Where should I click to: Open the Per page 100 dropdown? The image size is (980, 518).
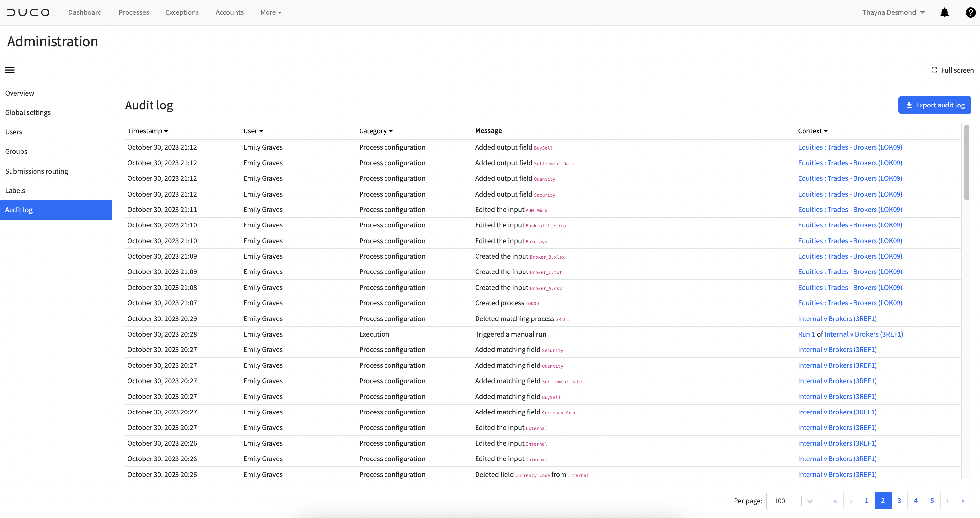pos(792,501)
